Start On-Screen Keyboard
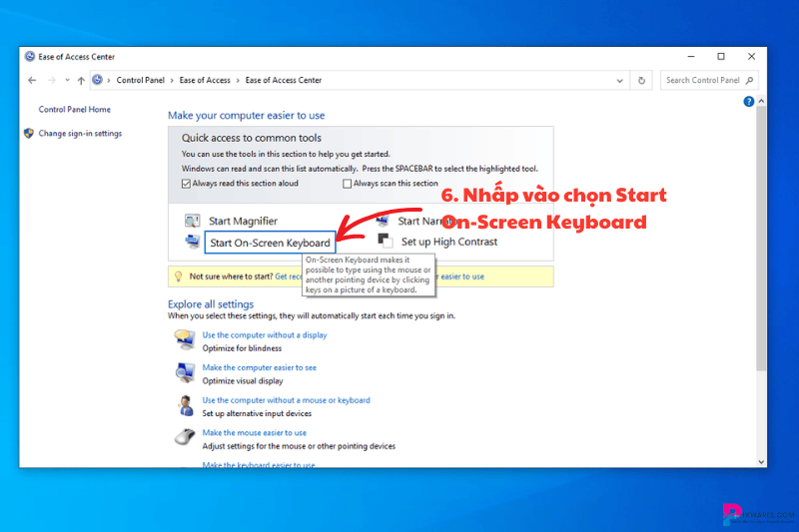This screenshot has height=532, width=799. point(270,243)
